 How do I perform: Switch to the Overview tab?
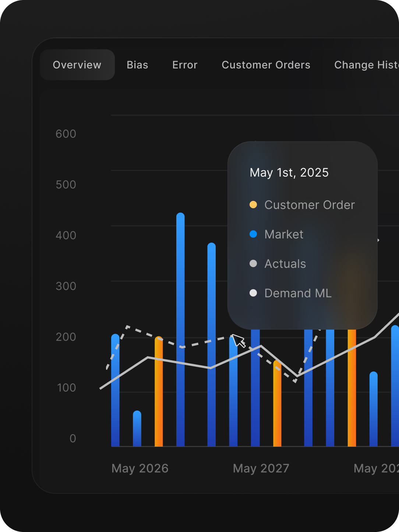point(77,65)
